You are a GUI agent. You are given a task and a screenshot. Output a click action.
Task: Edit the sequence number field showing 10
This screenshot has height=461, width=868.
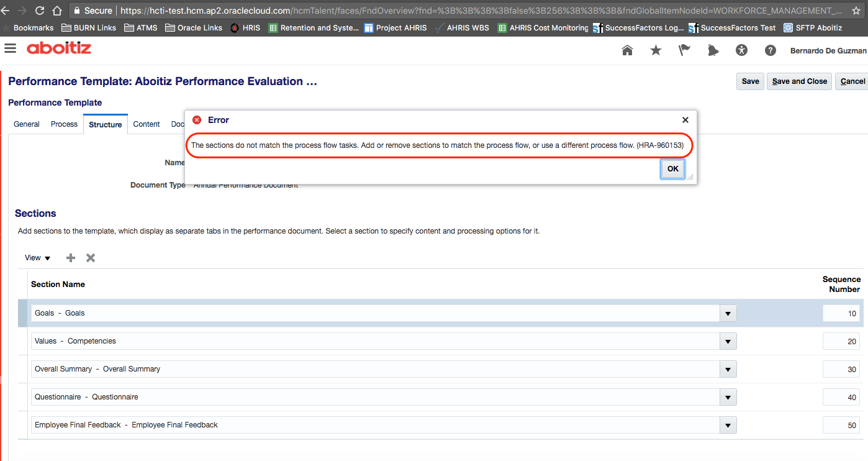pyautogui.click(x=841, y=314)
